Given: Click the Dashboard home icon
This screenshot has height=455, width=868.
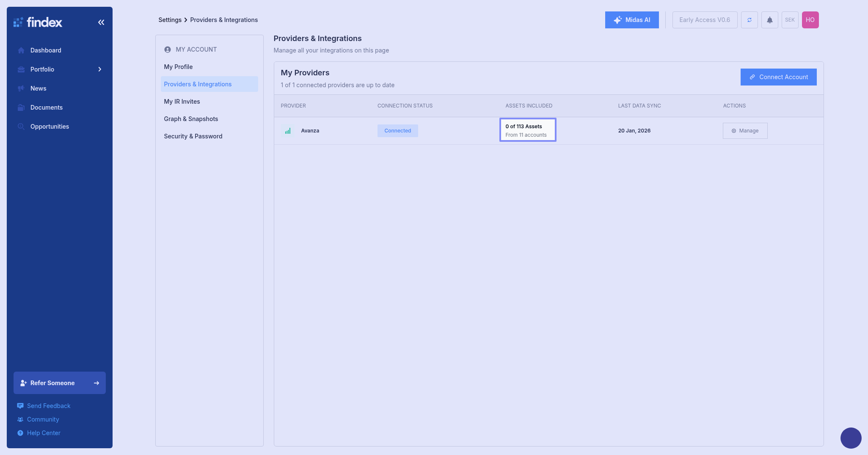Looking at the screenshot, I should point(21,50).
